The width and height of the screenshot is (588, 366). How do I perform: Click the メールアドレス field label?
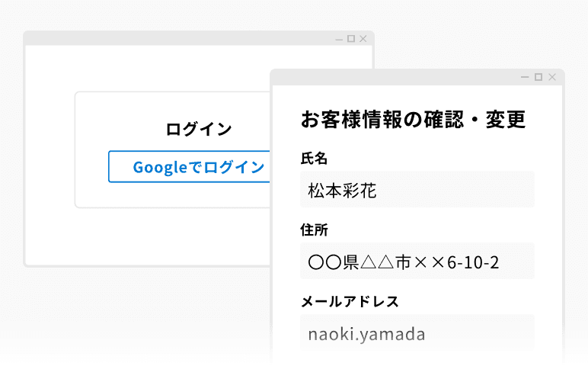350,301
